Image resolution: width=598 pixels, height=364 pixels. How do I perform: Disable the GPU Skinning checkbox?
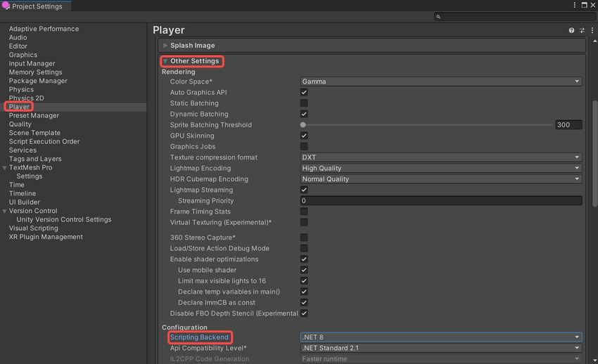pos(304,136)
